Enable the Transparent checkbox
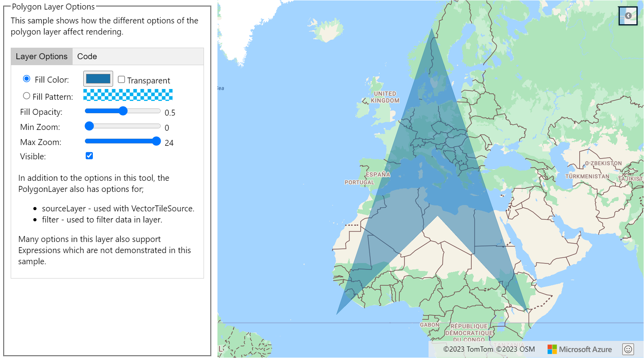The height and width of the screenshot is (358, 644). click(x=121, y=79)
